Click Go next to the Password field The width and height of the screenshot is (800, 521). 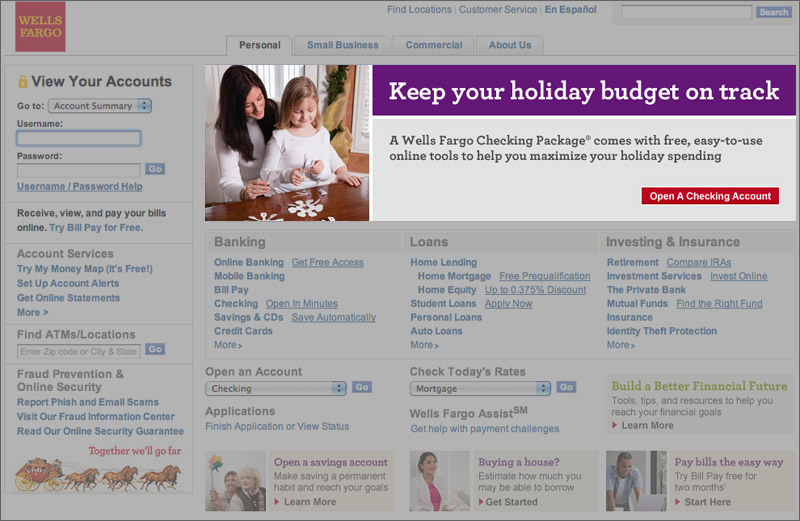pos(155,169)
